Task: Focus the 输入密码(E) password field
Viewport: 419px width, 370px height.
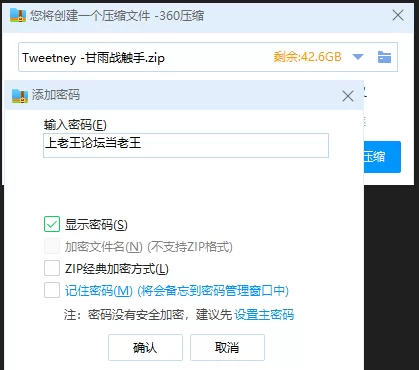Action: 186,145
